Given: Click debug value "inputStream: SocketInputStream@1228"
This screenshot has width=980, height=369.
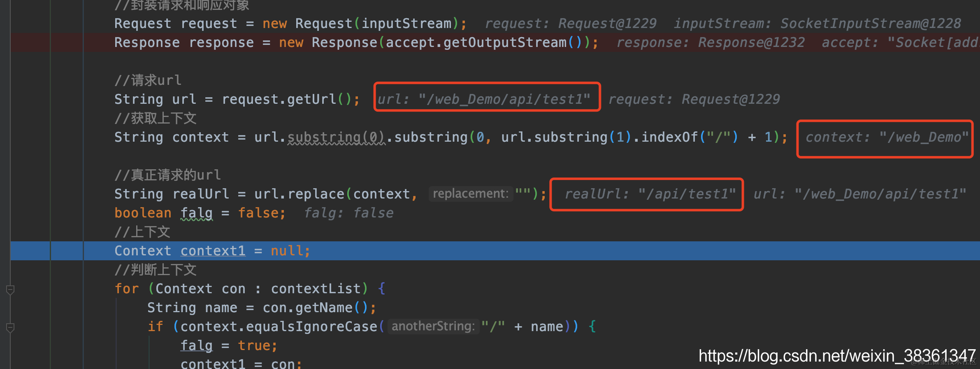Looking at the screenshot, I should coord(817,23).
